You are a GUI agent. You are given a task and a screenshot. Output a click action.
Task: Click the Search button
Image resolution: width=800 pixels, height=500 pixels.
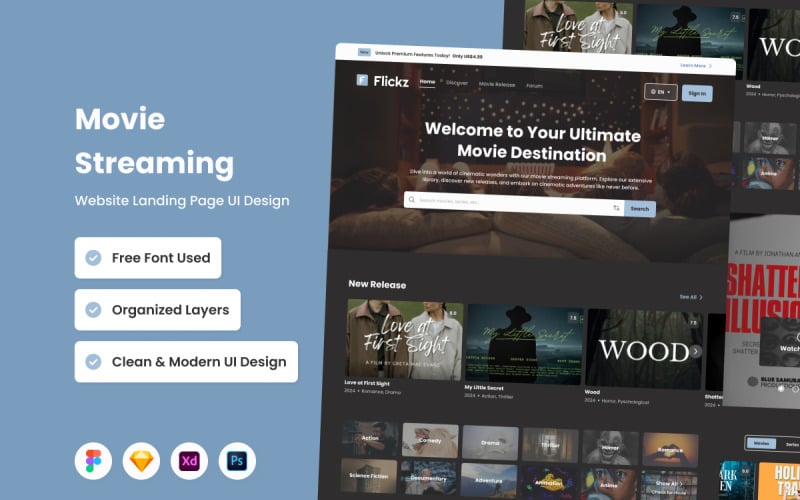640,209
